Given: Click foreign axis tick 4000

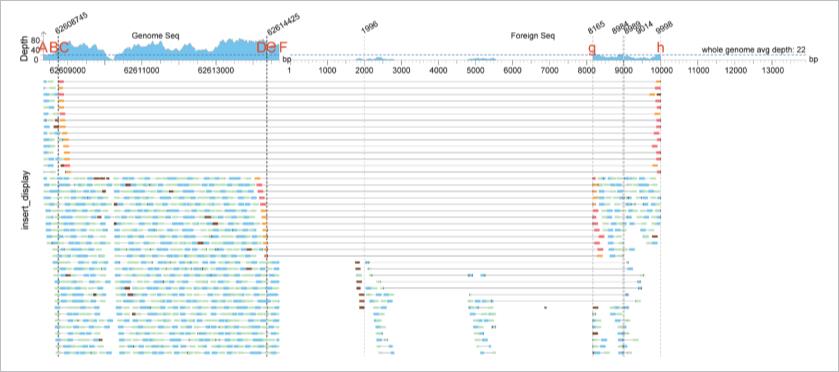Looking at the screenshot, I should pyautogui.click(x=438, y=70).
